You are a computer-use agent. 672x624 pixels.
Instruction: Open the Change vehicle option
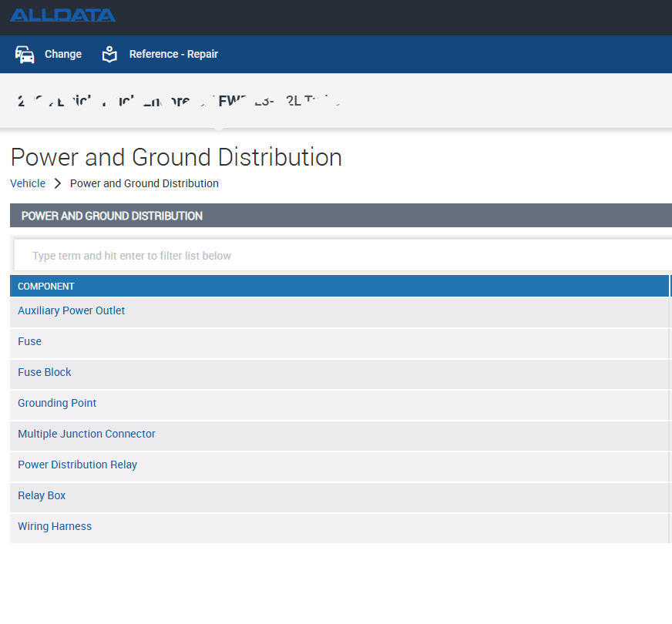click(x=63, y=55)
